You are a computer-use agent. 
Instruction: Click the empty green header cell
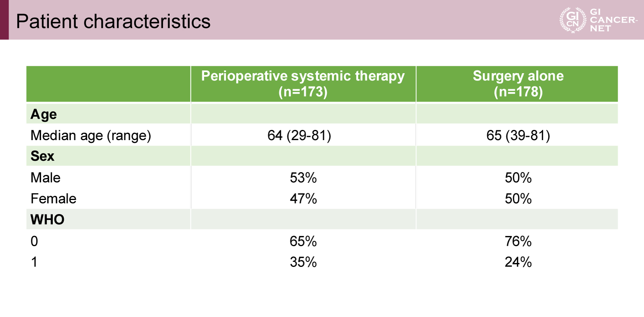108,84
